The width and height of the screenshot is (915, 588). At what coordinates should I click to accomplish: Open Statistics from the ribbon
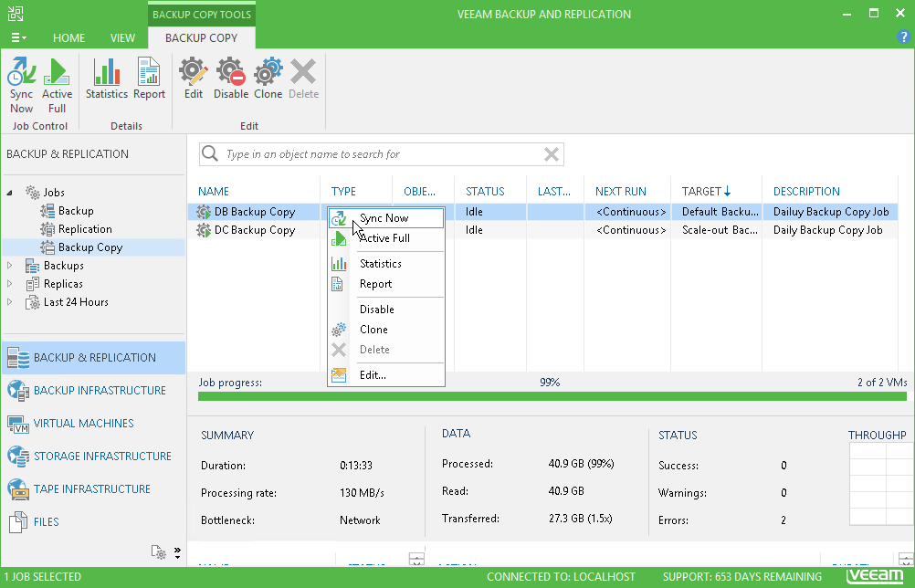coord(107,79)
